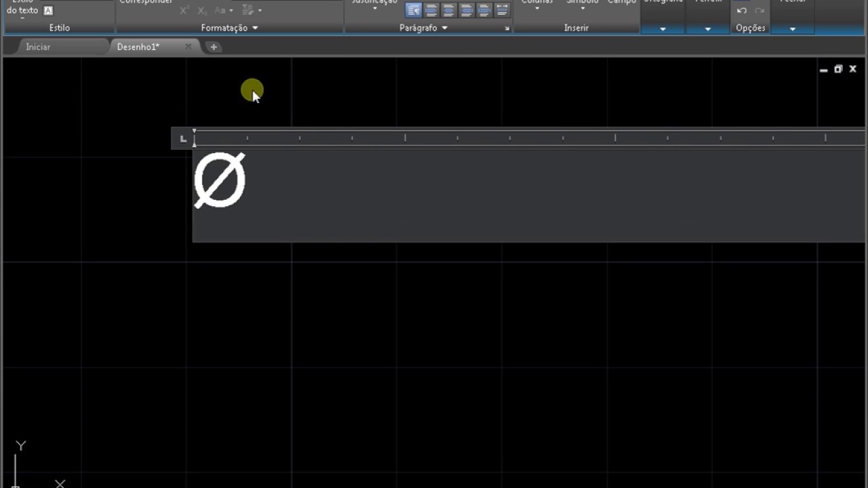
Task: Add a new drawing tab
Action: [214, 47]
